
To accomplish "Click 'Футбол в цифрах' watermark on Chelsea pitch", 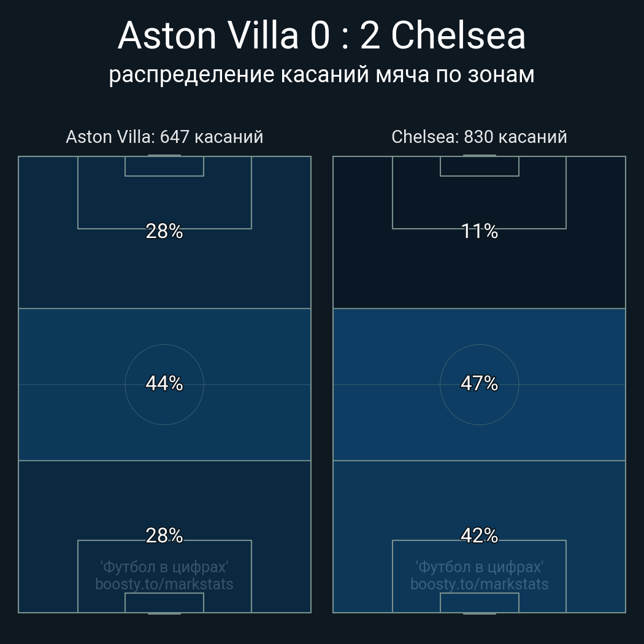I will click(x=479, y=567).
